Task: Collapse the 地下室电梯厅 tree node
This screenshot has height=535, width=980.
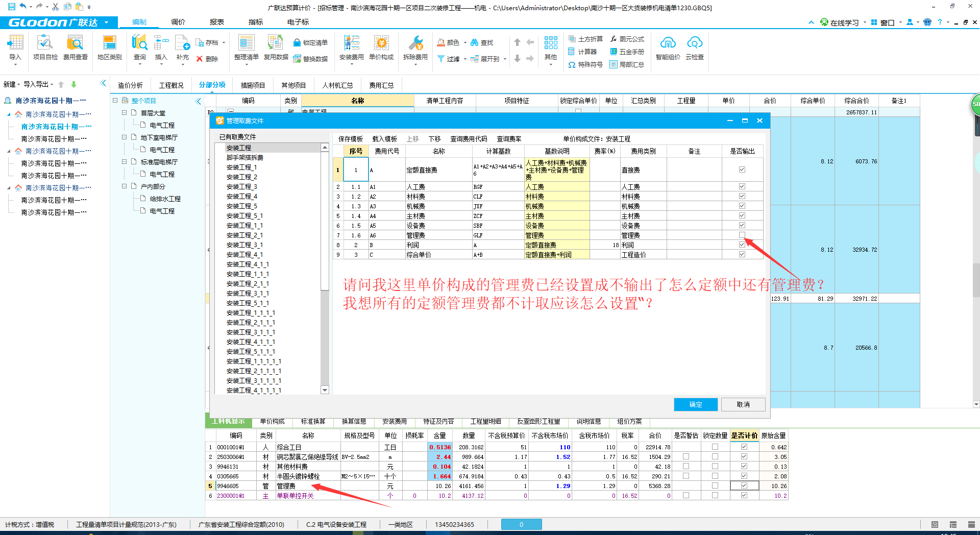Action: 124,137
